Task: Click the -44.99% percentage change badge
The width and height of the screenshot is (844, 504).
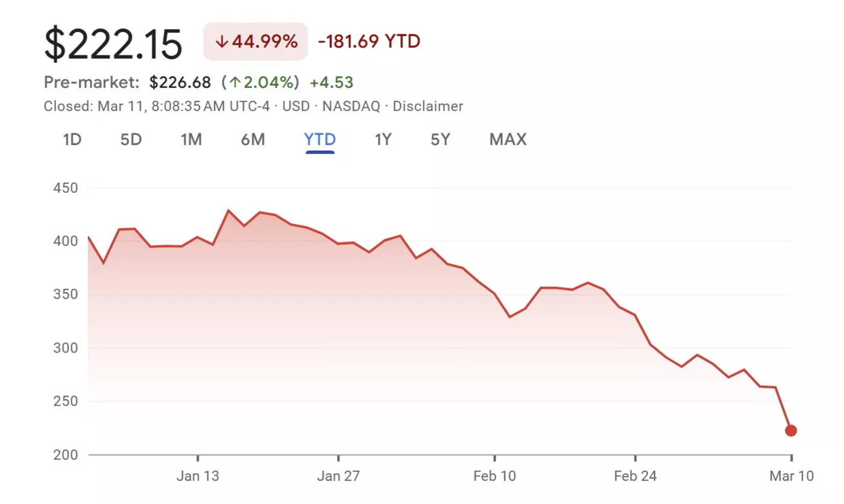Action: pyautogui.click(x=255, y=41)
